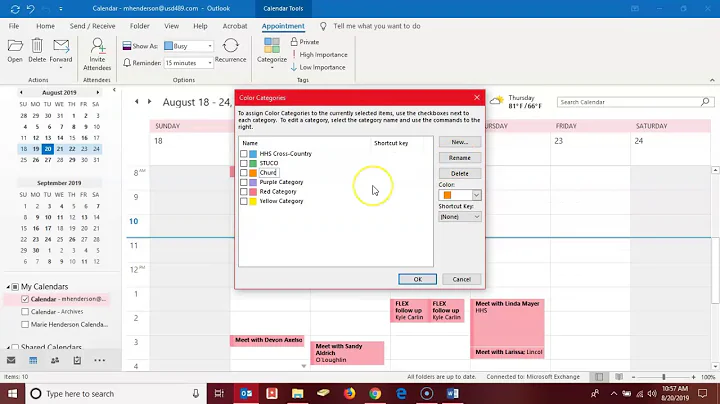Open the File menu
This screenshot has width=720, height=404.
click(14, 26)
